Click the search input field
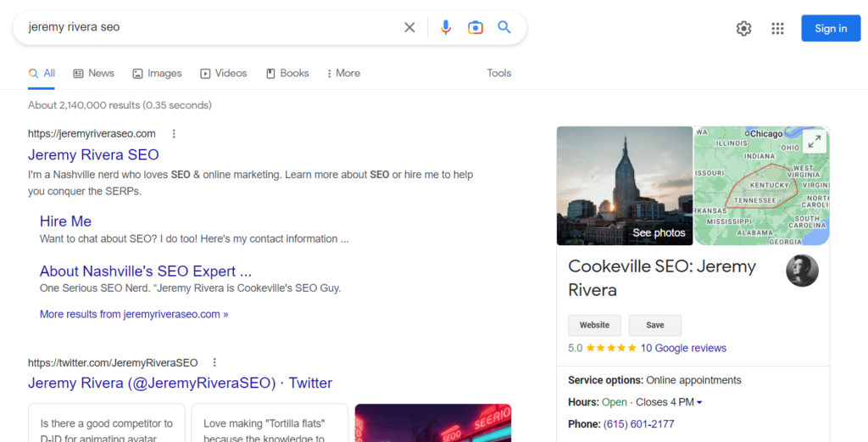868x442 pixels. point(210,27)
